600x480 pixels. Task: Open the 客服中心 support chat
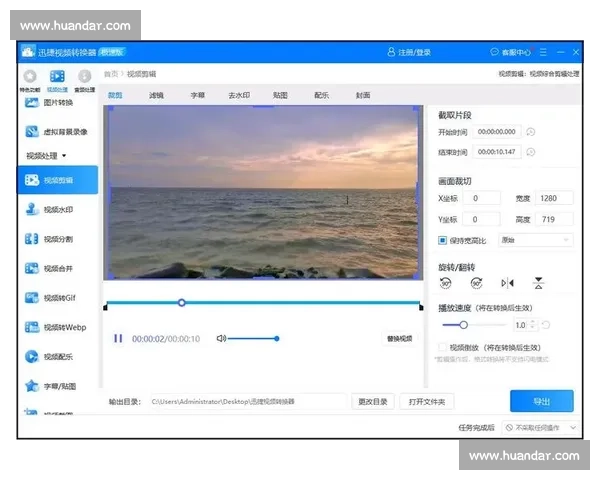(x=511, y=52)
